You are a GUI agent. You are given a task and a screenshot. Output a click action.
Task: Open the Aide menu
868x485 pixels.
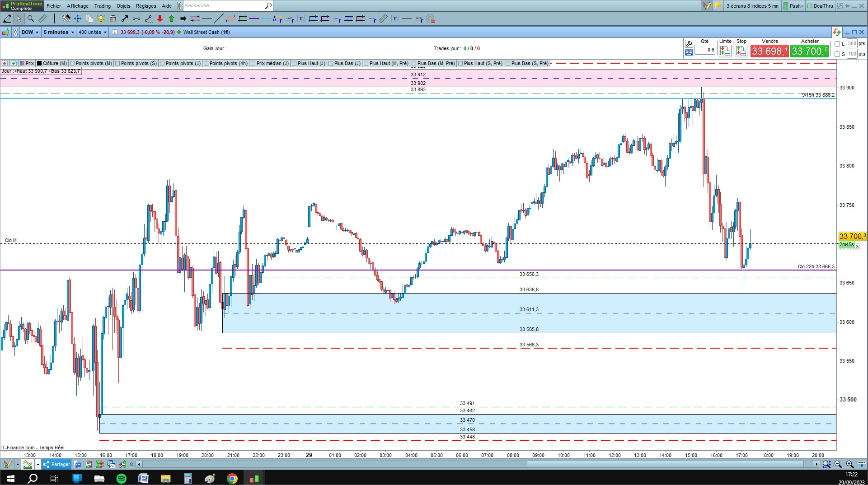[x=167, y=6]
